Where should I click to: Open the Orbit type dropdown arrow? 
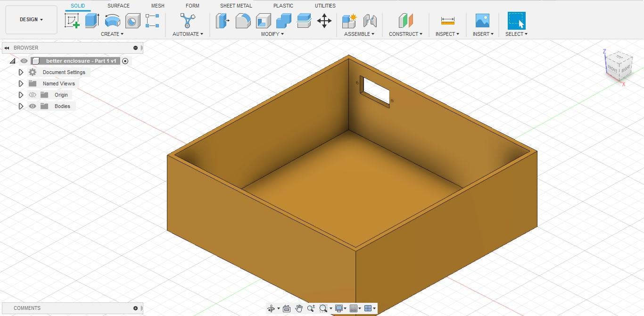tap(279, 309)
